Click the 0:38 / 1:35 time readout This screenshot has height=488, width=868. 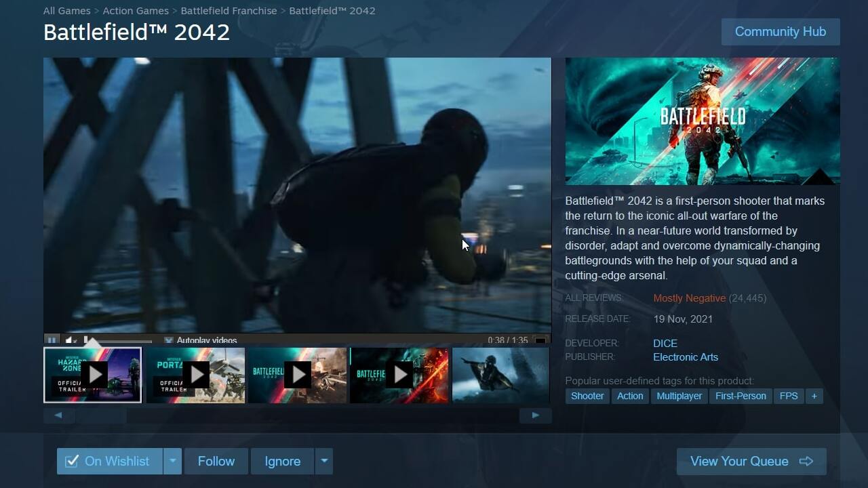coord(507,340)
